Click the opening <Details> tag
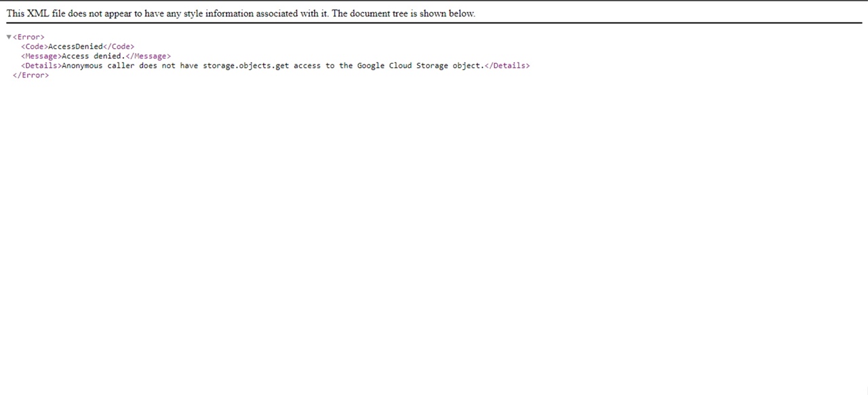Image resolution: width=868 pixels, height=395 pixels. click(41, 66)
